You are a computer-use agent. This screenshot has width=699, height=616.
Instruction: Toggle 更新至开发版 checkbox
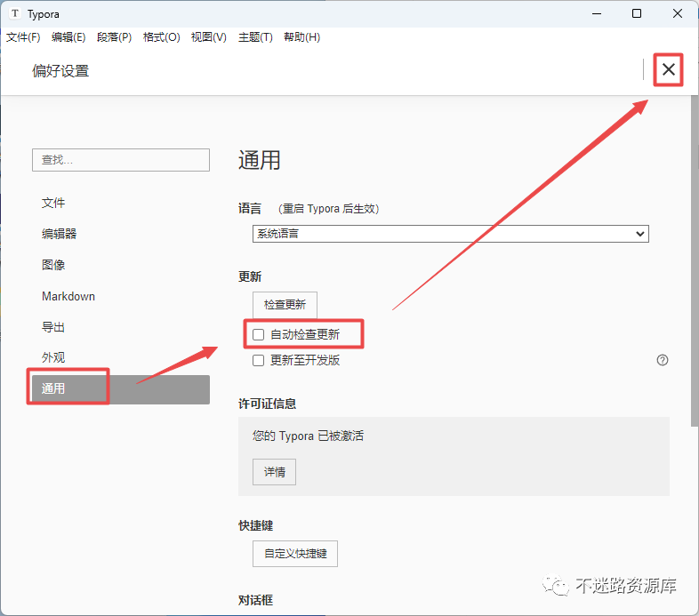pos(258,360)
